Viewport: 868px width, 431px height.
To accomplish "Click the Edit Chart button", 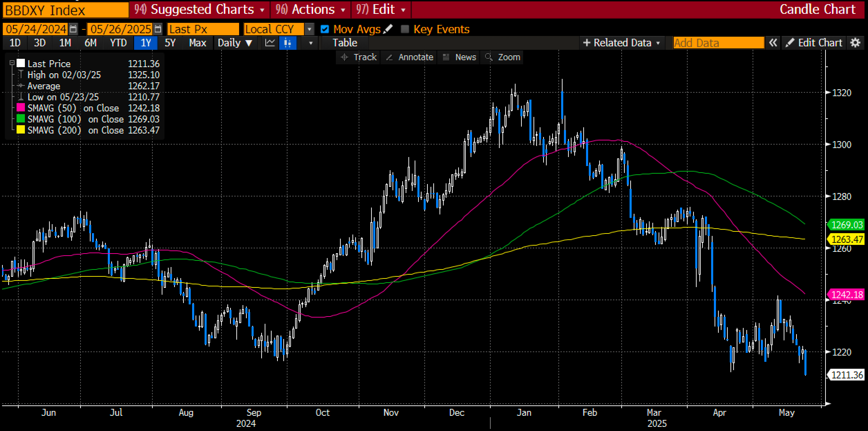I will (814, 43).
